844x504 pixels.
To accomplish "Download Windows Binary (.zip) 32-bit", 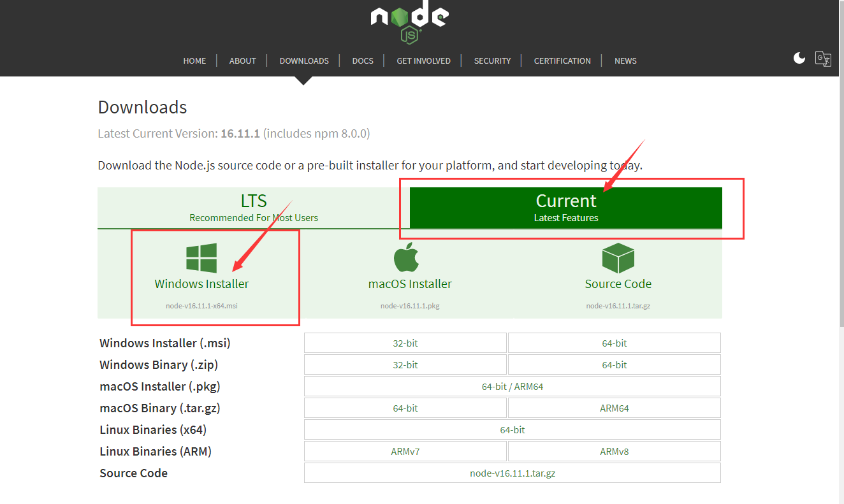I will pyautogui.click(x=405, y=364).
